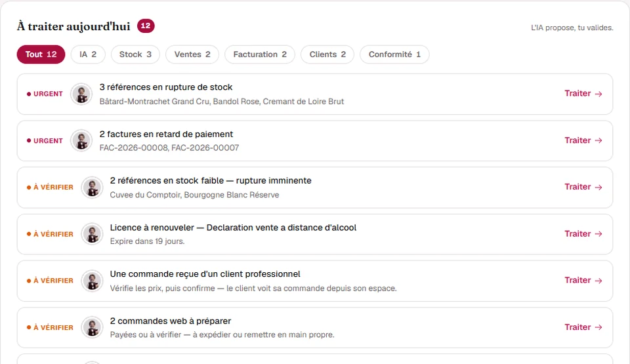Open '2 factures en retard de paiement' title
The image size is (630, 364).
(x=166, y=134)
